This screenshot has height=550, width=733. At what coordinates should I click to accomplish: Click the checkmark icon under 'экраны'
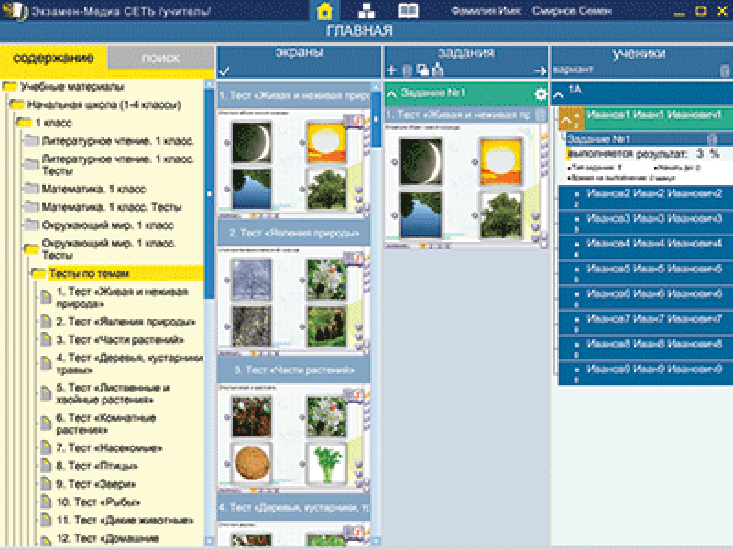point(224,71)
